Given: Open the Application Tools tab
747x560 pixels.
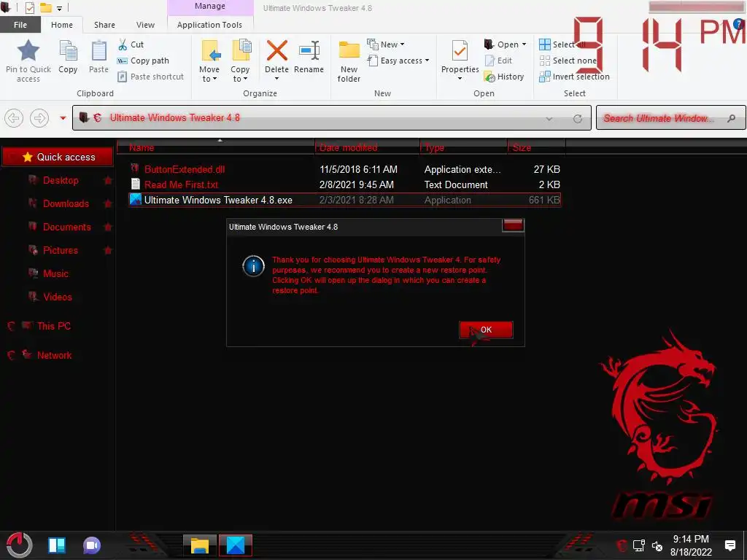Looking at the screenshot, I should coord(209,25).
